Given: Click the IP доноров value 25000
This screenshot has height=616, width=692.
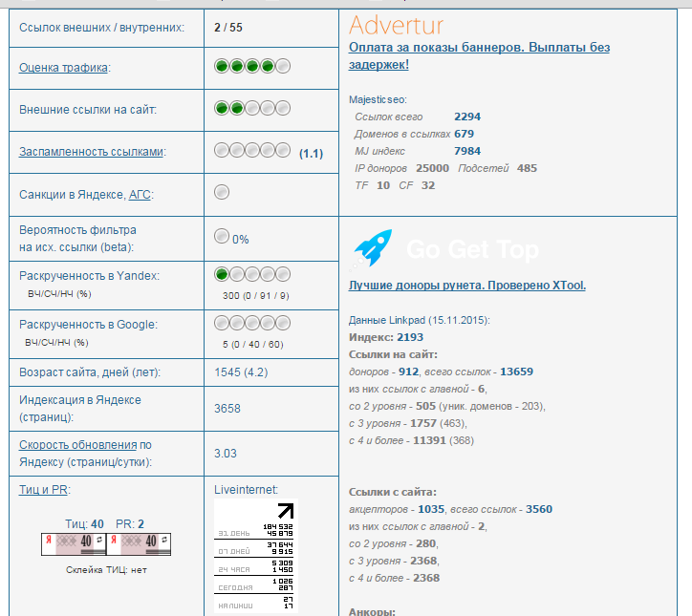Looking at the screenshot, I should point(432,168).
